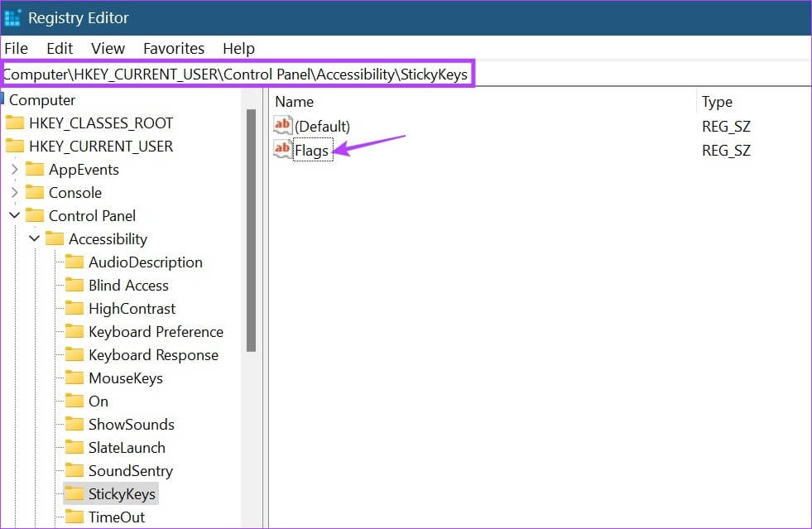This screenshot has height=529, width=812.
Task: Click the HighContrast folder icon
Action: (x=74, y=308)
